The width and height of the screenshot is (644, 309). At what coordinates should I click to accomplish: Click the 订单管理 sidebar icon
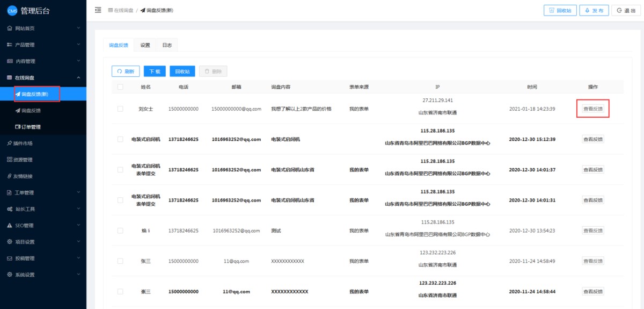[x=18, y=127]
